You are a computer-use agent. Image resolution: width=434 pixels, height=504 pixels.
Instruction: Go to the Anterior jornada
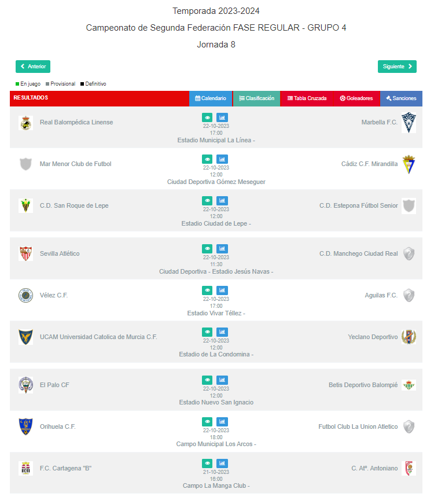pos(33,67)
